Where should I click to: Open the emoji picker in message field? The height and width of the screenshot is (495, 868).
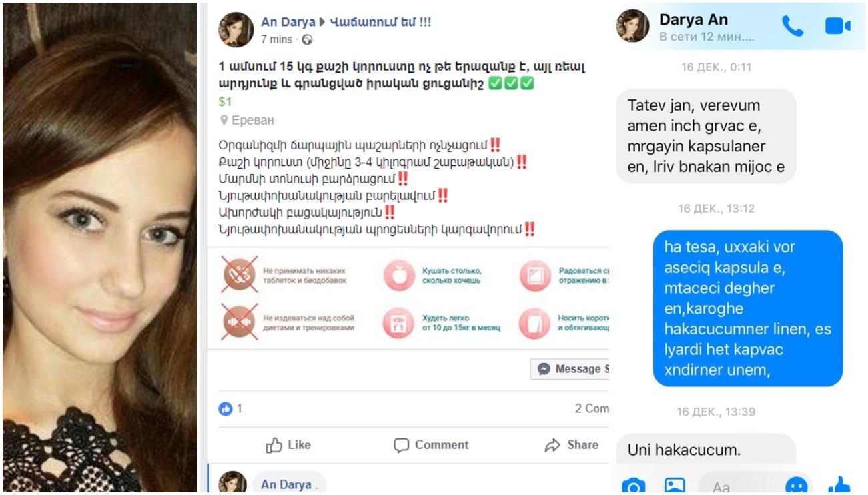coord(796,486)
